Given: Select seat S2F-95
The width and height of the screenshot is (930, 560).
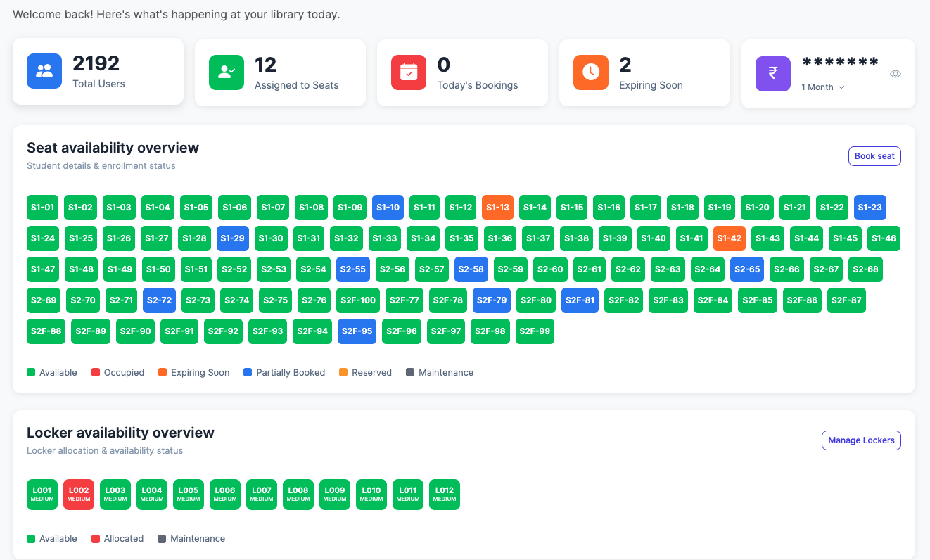Looking at the screenshot, I should [357, 331].
